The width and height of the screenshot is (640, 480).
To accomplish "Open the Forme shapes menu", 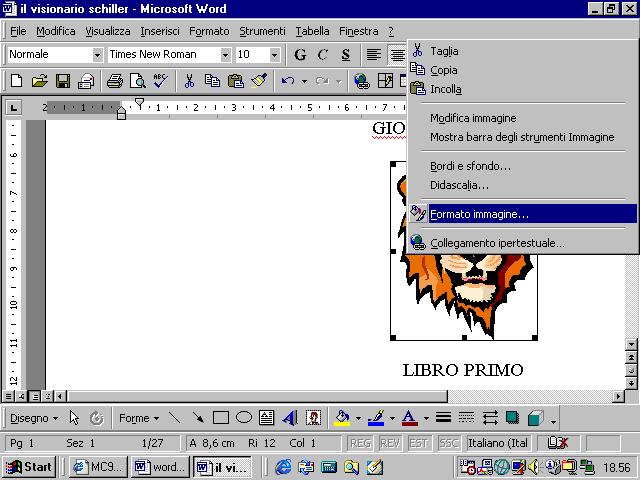I will (x=139, y=418).
